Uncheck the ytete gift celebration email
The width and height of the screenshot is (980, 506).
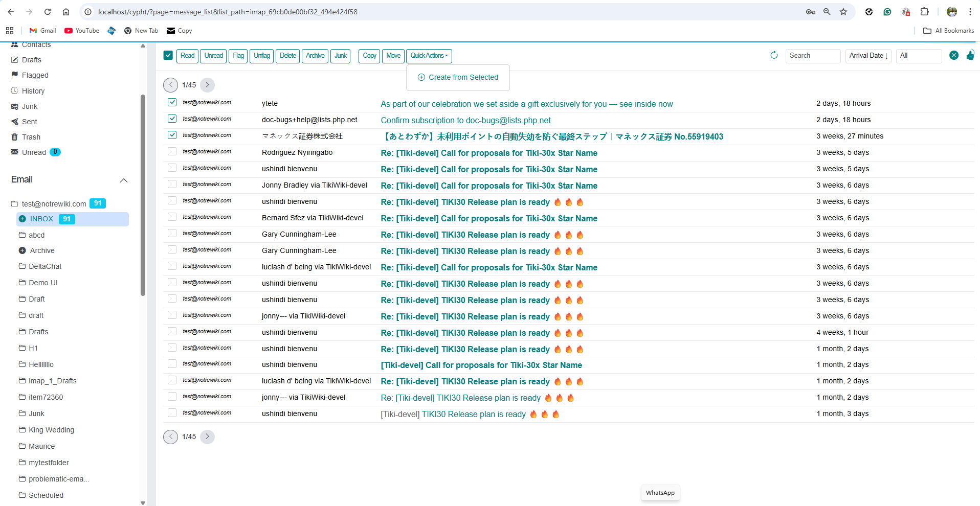171,102
